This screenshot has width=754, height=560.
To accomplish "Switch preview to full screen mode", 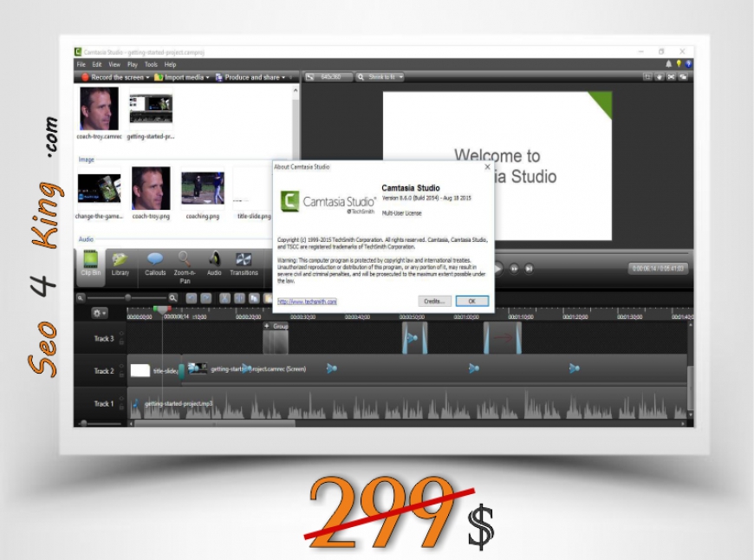I will (x=672, y=77).
